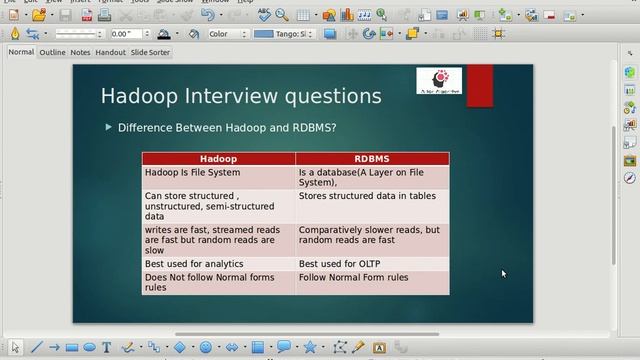Expand the arrow style dropdown arrow
The image size is (640, 360).
click(x=46, y=34)
